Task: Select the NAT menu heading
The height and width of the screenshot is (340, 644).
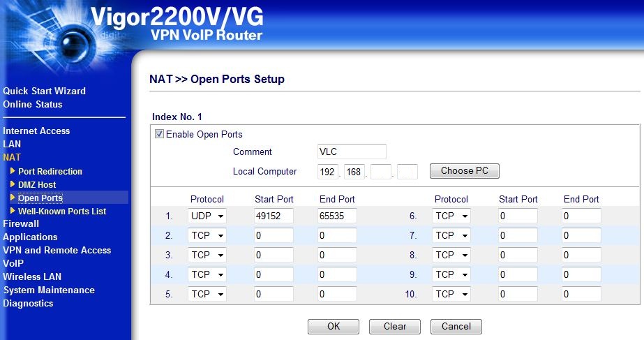Action: point(11,157)
